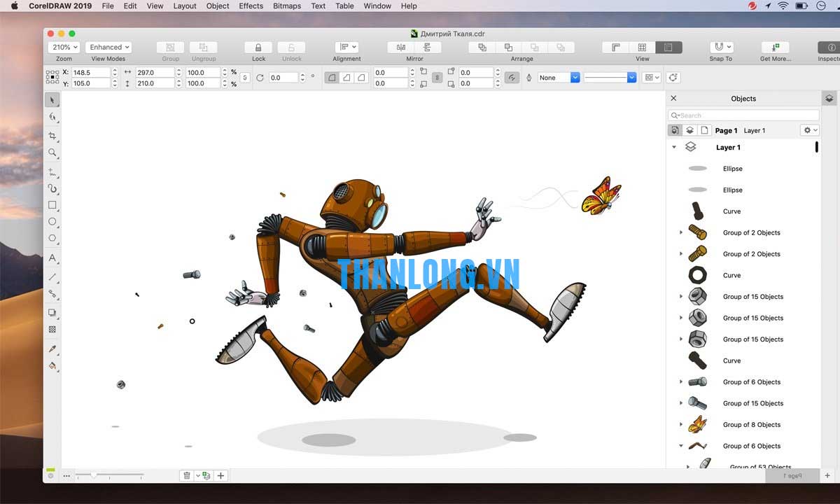Click the Lock object icon
Screen dimensions: 840x504
[x=258, y=48]
